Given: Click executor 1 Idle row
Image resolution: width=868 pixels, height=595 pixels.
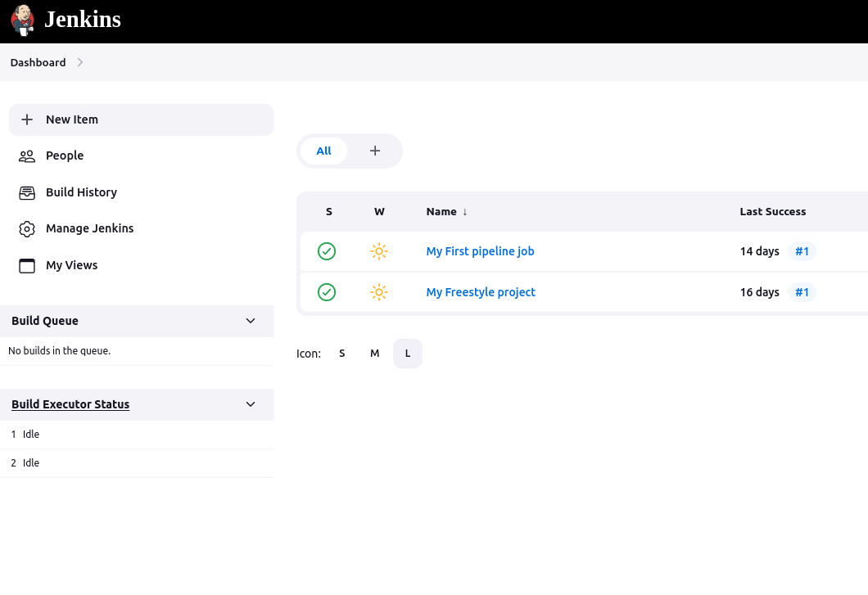Looking at the screenshot, I should click(137, 435).
